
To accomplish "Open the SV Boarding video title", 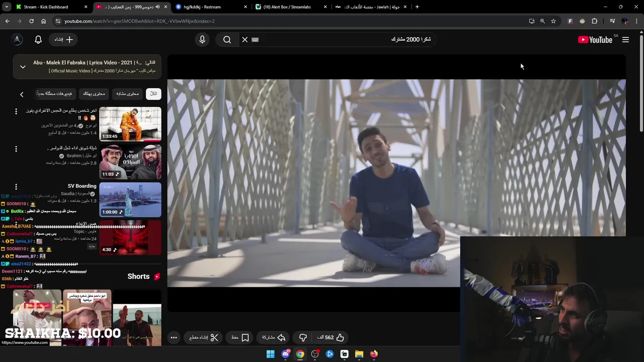I will point(82,186).
